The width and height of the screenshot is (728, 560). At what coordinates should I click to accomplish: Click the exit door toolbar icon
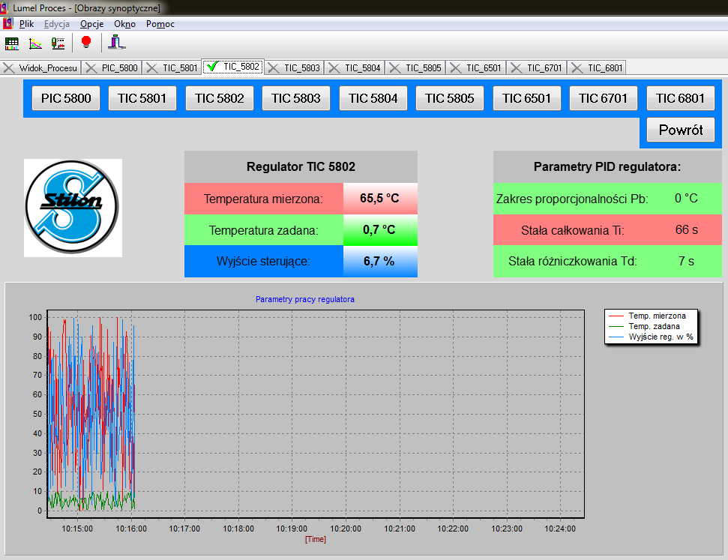[x=115, y=43]
